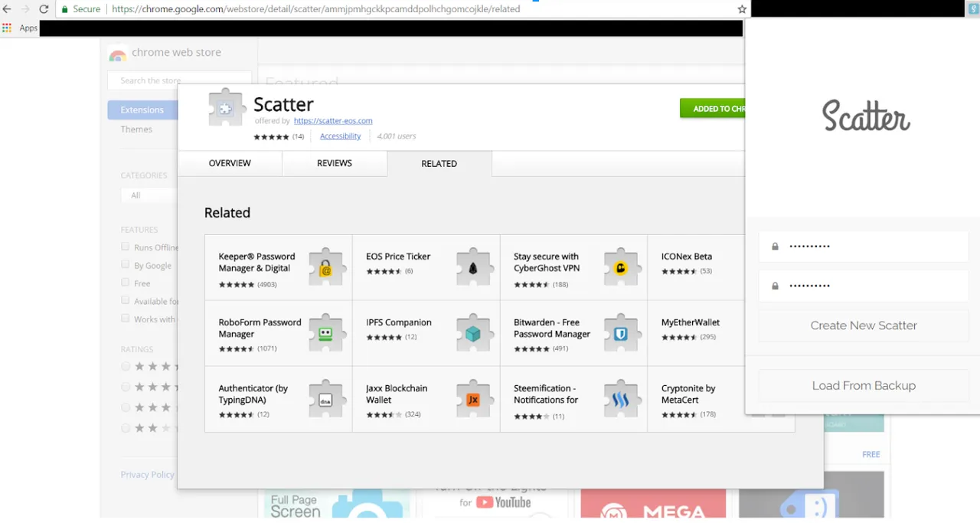The width and height of the screenshot is (980, 523).
Task: Toggle the Runs Offline checkbox
Action: point(125,247)
